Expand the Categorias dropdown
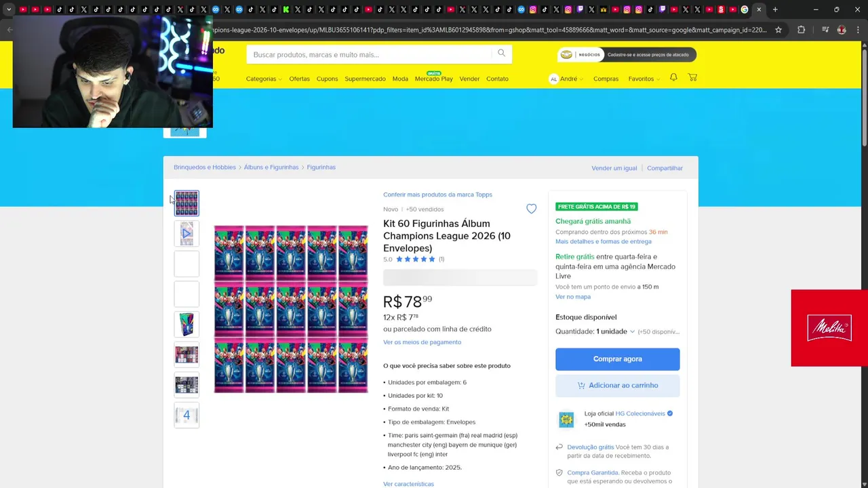Screen dimensions: 868x488 (264, 79)
